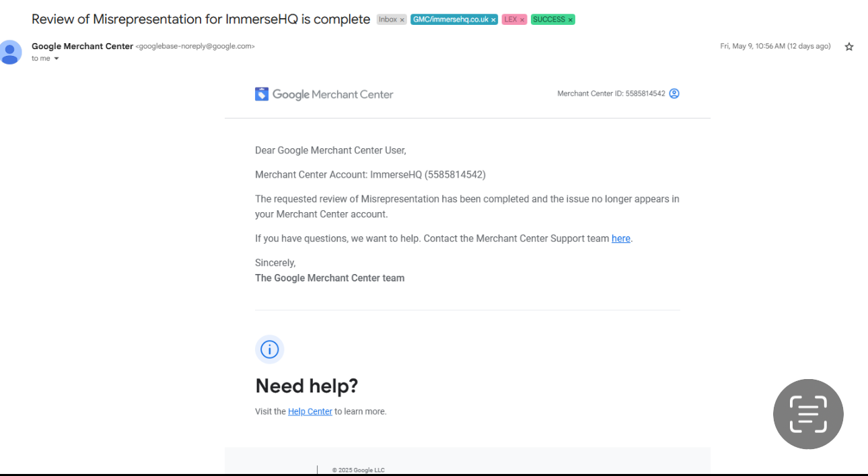Click the account icon beside Merchant Center ID
Viewport: 868px width, 476px height.
[x=674, y=94]
